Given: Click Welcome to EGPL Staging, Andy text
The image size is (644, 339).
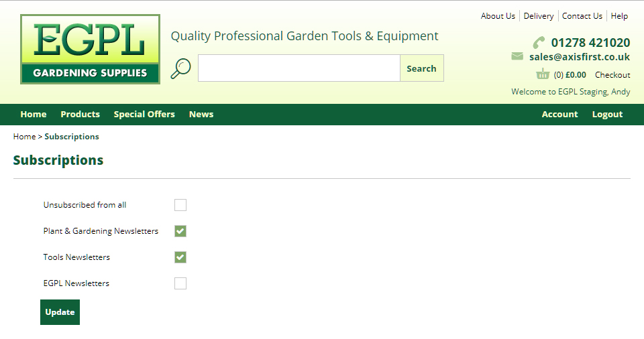Looking at the screenshot, I should tap(570, 92).
